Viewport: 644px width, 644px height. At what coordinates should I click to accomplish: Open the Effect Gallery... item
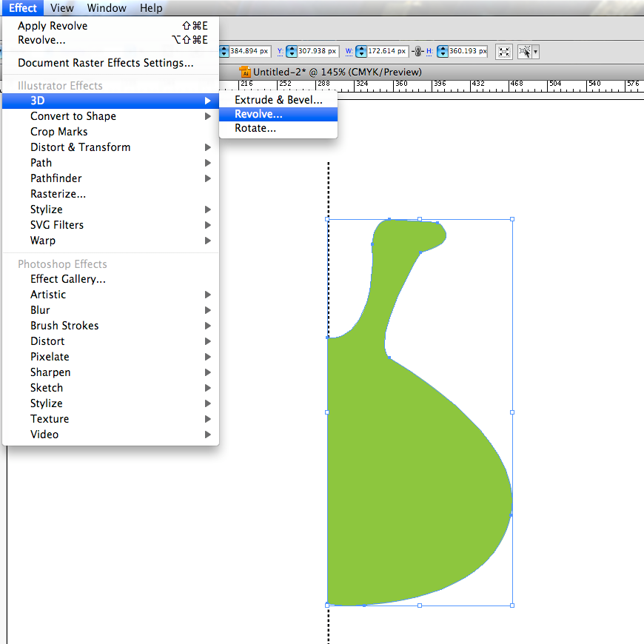coord(68,279)
